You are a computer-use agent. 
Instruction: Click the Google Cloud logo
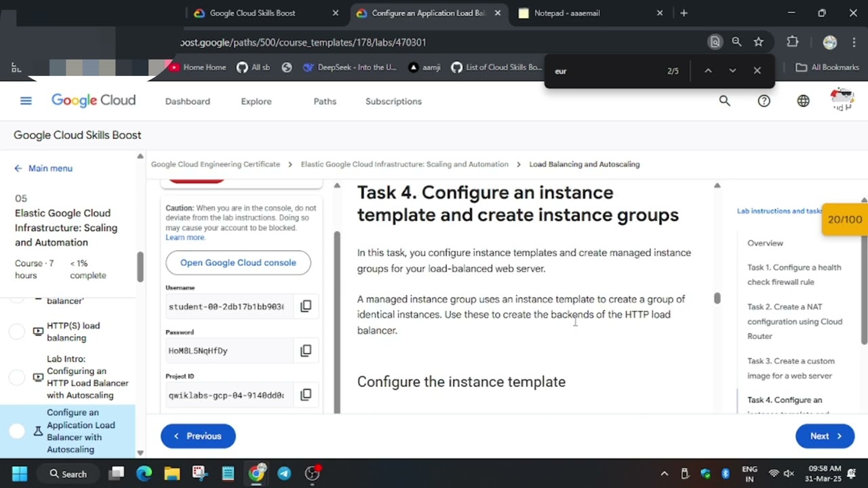click(94, 101)
